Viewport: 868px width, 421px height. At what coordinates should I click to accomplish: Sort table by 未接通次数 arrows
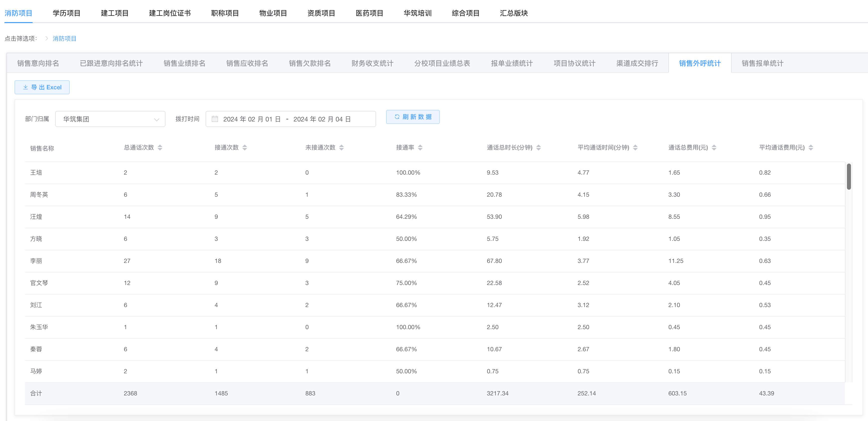coord(341,148)
